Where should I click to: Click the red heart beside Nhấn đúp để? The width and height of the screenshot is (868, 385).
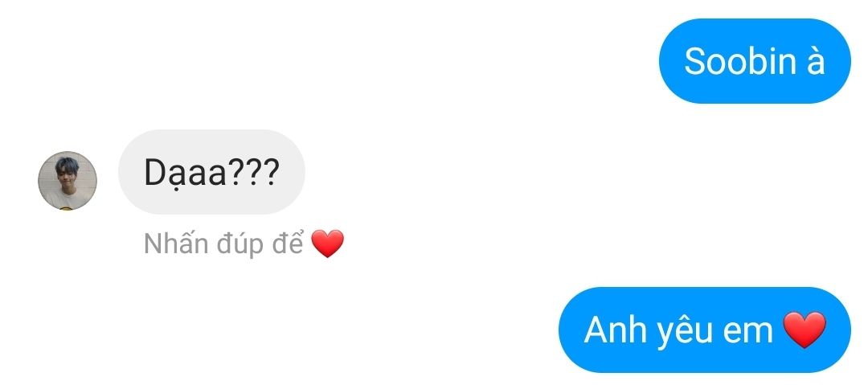coord(328,244)
